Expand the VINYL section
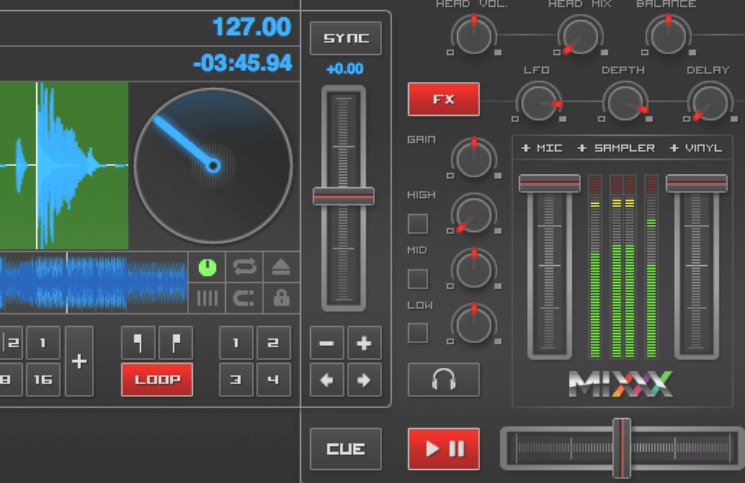The height and width of the screenshot is (483, 745). pos(695,148)
